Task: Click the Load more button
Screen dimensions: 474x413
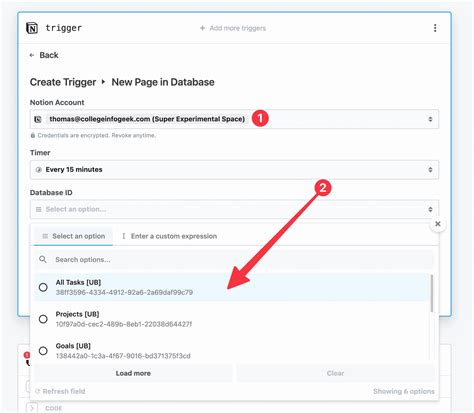Action: tap(133, 373)
